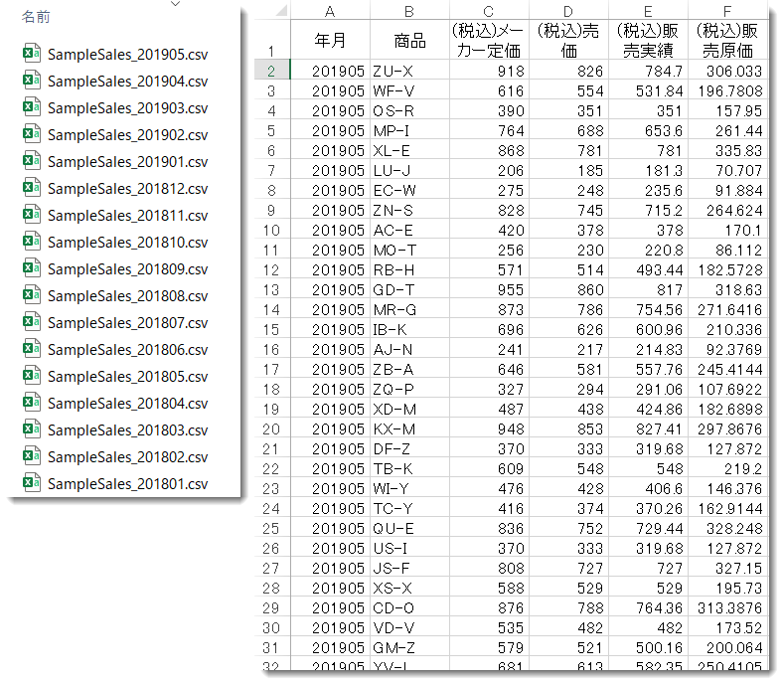This screenshot has height=685, width=784.
Task: Select row 2 header
Action: coord(272,70)
